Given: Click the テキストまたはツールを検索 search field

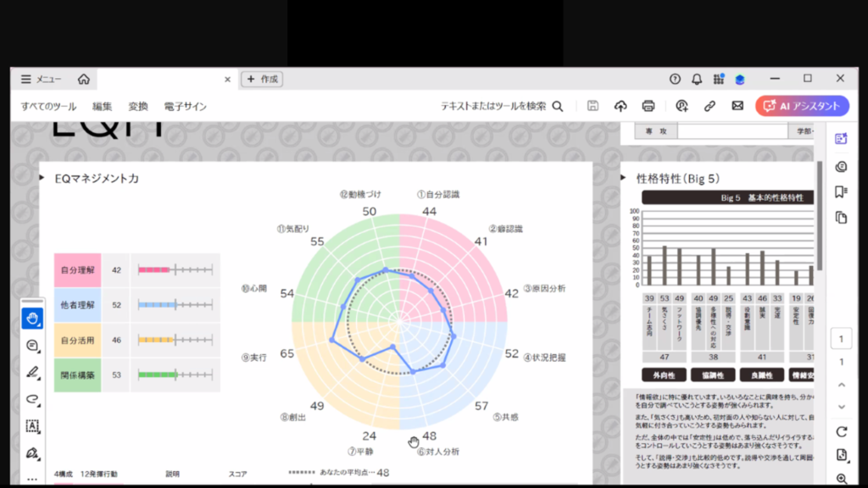Looking at the screenshot, I should coord(502,106).
